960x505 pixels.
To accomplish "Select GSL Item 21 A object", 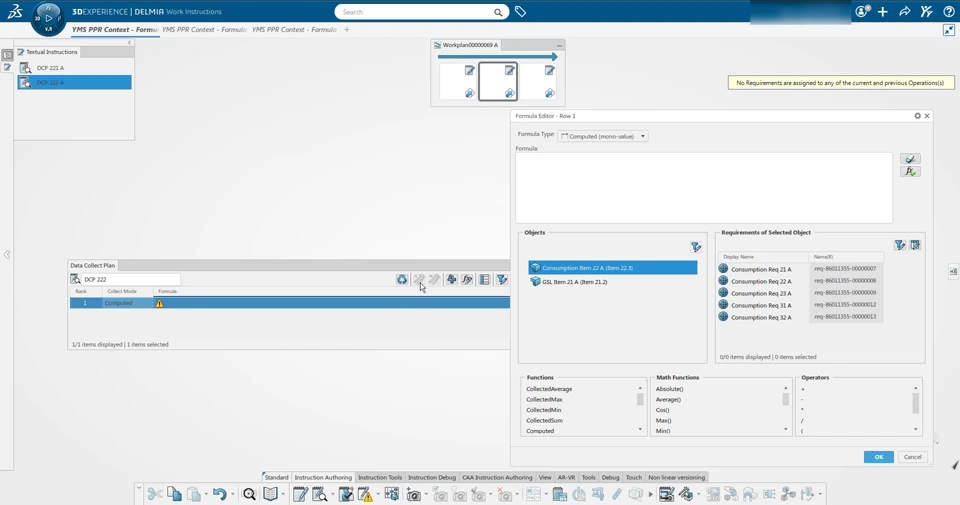I will point(613,282).
